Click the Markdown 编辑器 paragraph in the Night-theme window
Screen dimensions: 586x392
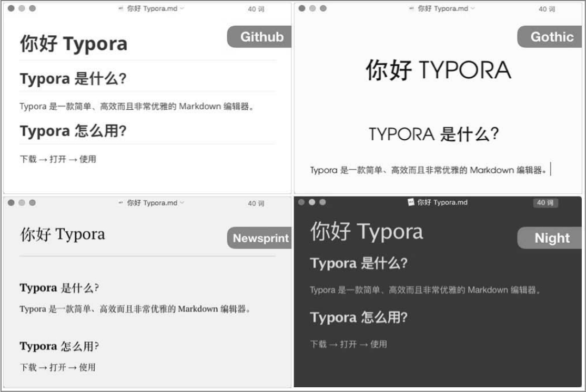coord(426,290)
